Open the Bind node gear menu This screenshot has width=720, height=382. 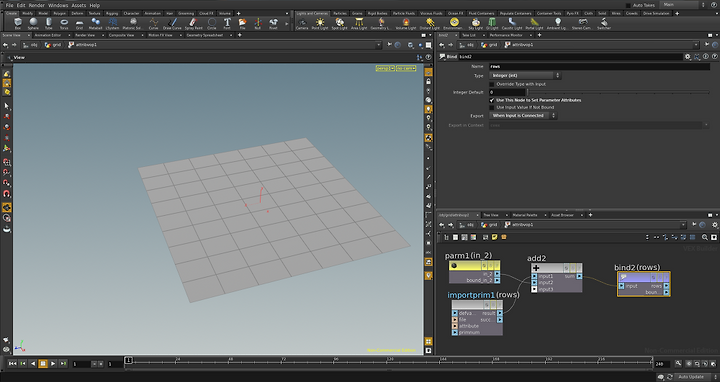pyautogui.click(x=687, y=56)
